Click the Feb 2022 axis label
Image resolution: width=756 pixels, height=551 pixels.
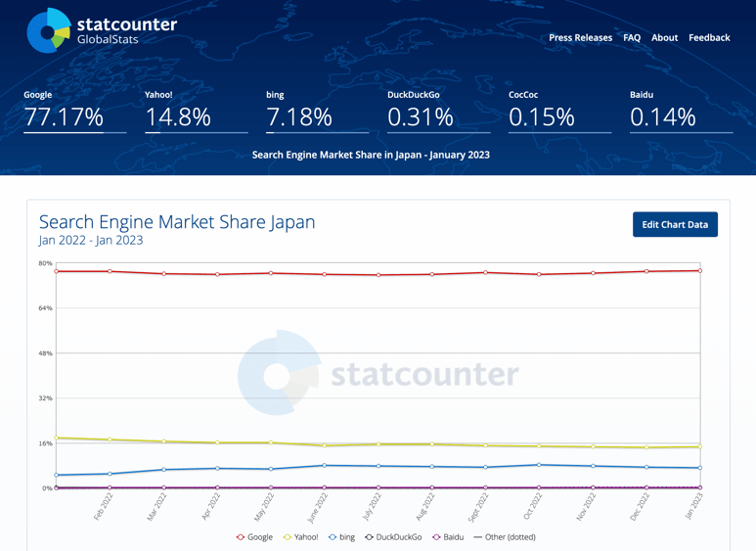[103, 506]
